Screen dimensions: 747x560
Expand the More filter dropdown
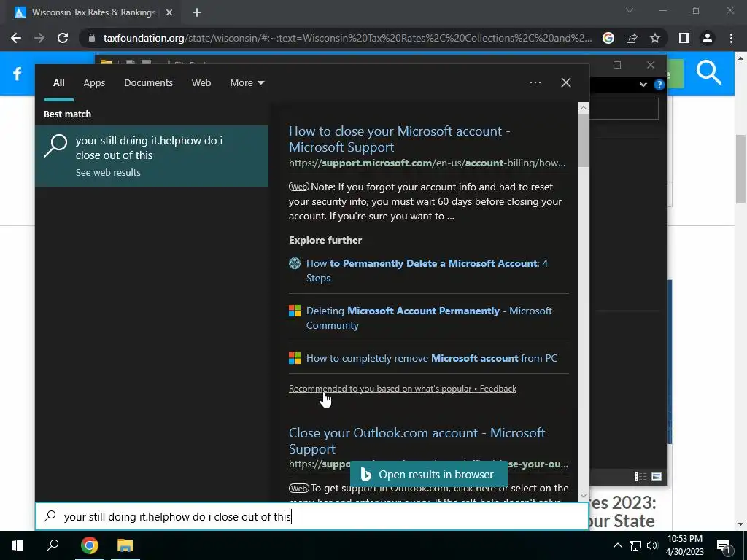(x=247, y=83)
